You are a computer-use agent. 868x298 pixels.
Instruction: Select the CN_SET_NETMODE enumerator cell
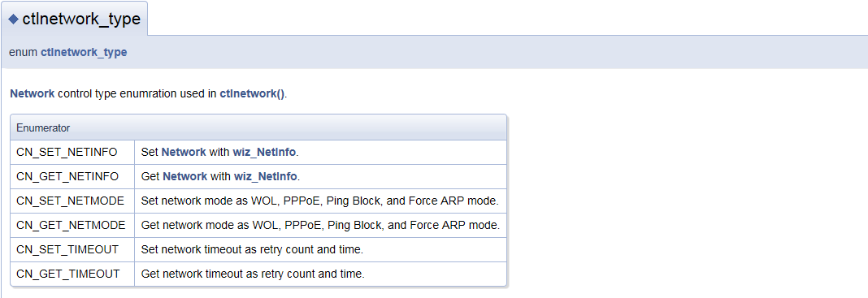tap(72, 201)
